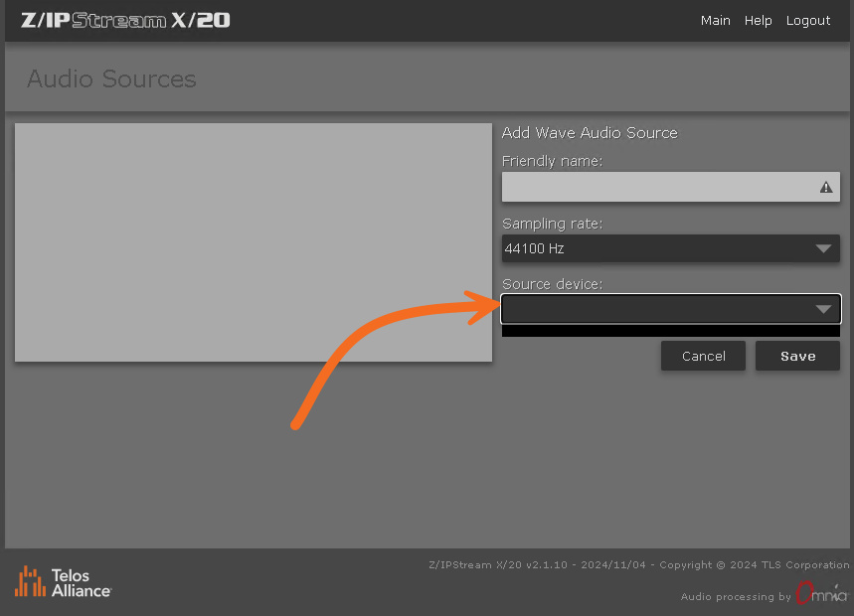Save the new wave audio source

797,356
